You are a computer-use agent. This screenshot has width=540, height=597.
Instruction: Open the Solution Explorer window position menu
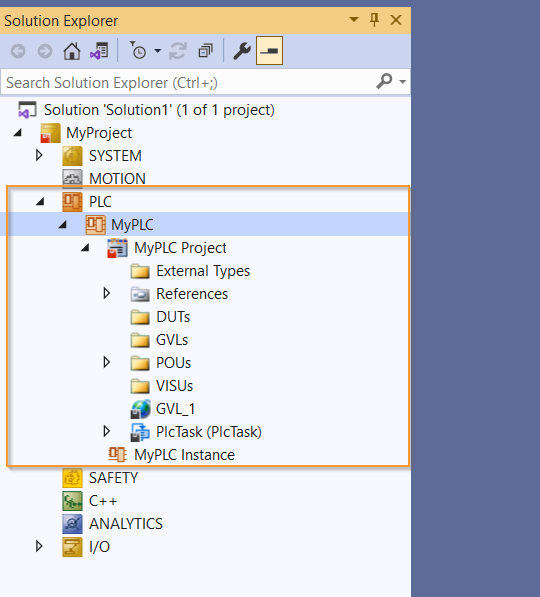tap(354, 19)
